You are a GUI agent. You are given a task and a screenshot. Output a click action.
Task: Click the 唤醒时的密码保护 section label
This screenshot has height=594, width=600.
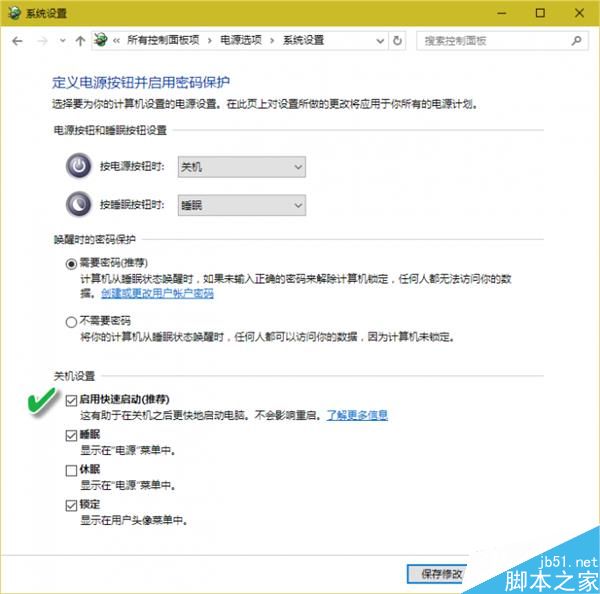coord(95,240)
